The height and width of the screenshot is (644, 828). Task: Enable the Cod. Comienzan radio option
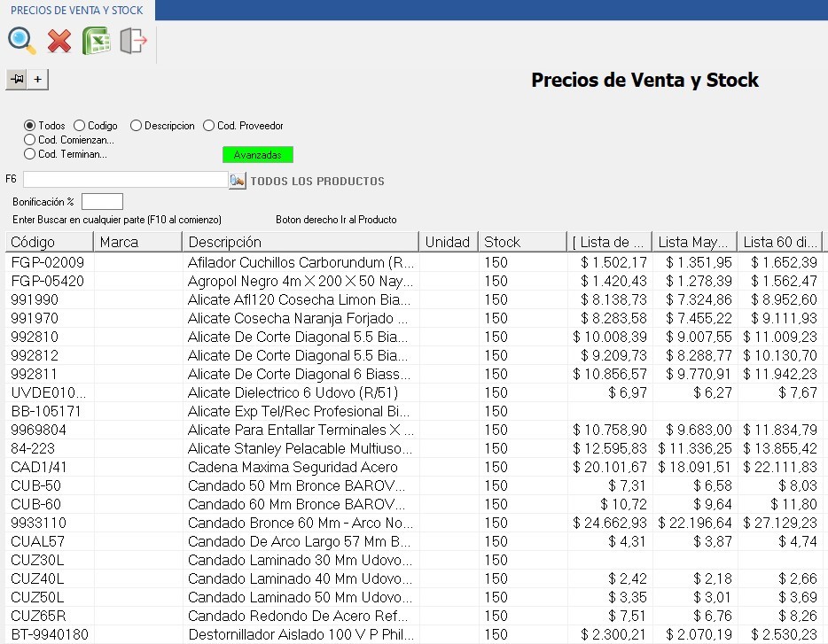pos(30,140)
